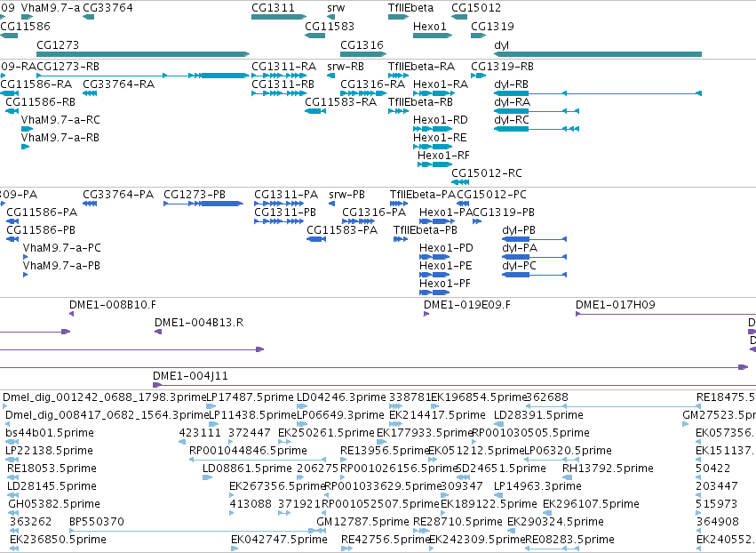This screenshot has width=756, height=553.
Task: Click the DME1-017H09 clone line
Action: (x=666, y=314)
